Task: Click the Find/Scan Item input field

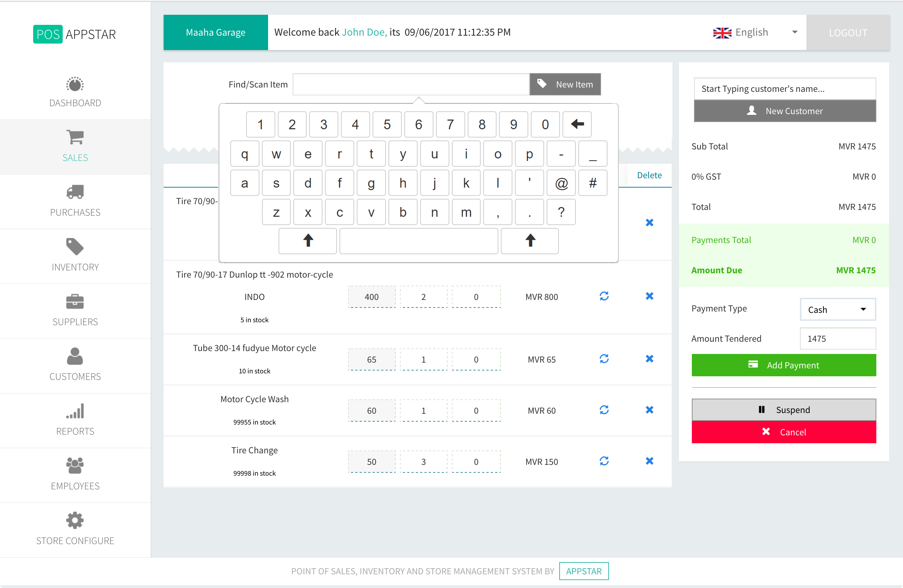Action: (411, 85)
